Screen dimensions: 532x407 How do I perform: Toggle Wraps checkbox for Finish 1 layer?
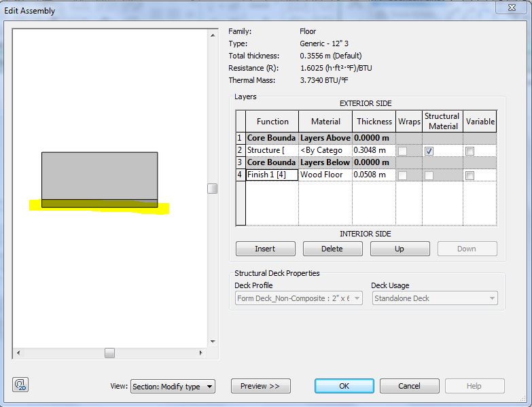click(x=402, y=175)
